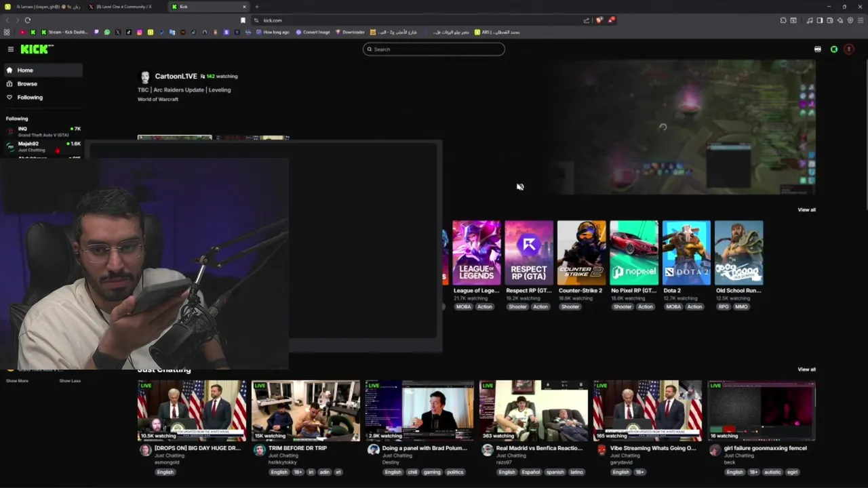Open Following in the sidebar

[43, 98]
